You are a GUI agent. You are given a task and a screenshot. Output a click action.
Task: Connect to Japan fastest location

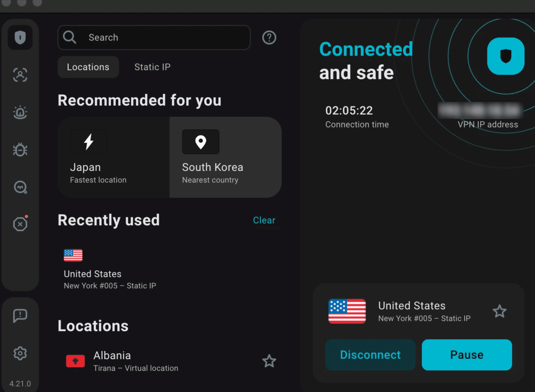click(x=114, y=157)
